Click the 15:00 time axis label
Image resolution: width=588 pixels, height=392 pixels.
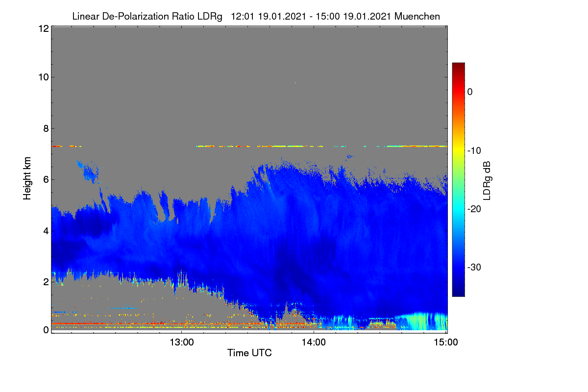[x=446, y=343]
